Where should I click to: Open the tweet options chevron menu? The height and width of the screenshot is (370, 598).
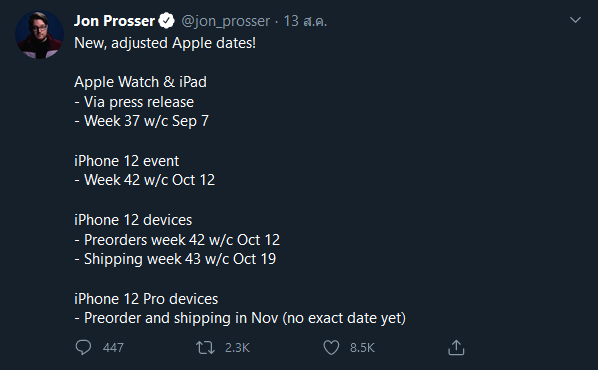(575, 20)
